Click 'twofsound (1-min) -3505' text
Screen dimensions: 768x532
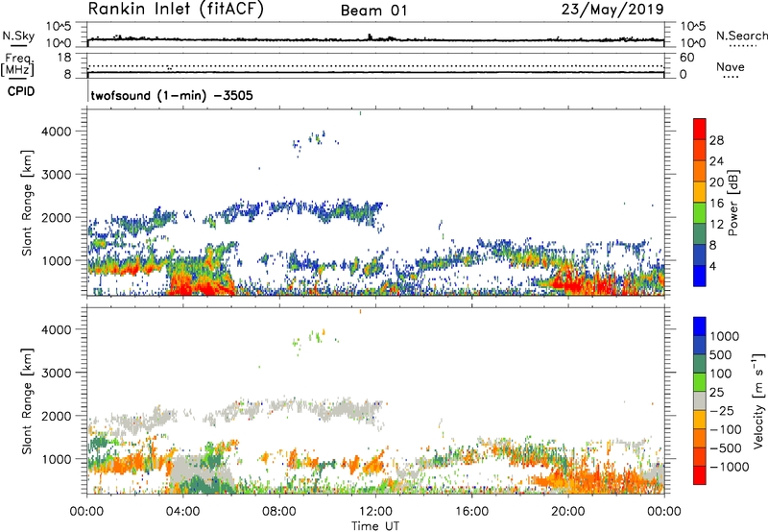click(x=172, y=95)
